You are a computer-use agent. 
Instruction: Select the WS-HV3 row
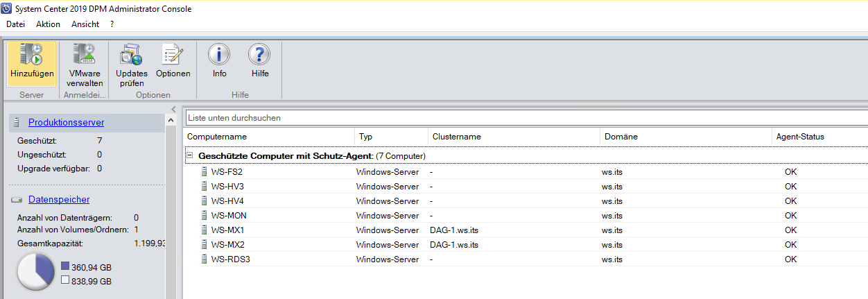526,186
